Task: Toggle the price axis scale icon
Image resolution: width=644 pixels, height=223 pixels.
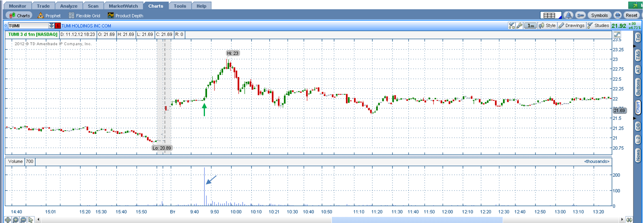Action: coord(618,35)
